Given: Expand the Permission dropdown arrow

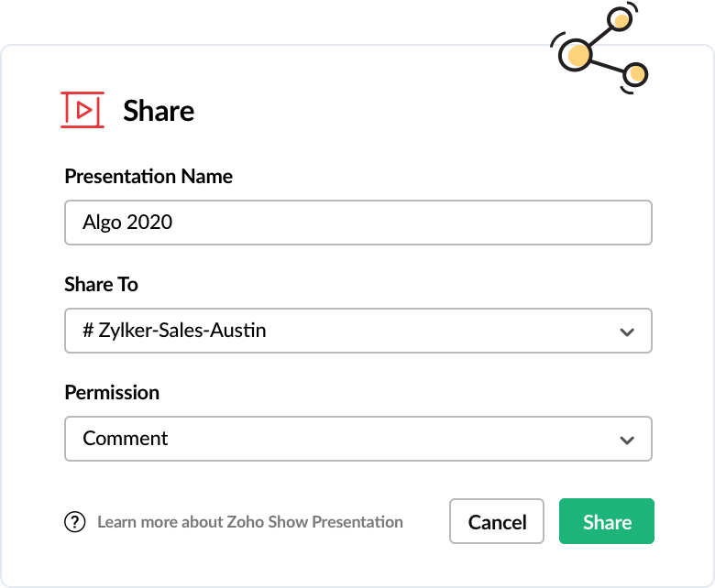Looking at the screenshot, I should pyautogui.click(x=627, y=440).
